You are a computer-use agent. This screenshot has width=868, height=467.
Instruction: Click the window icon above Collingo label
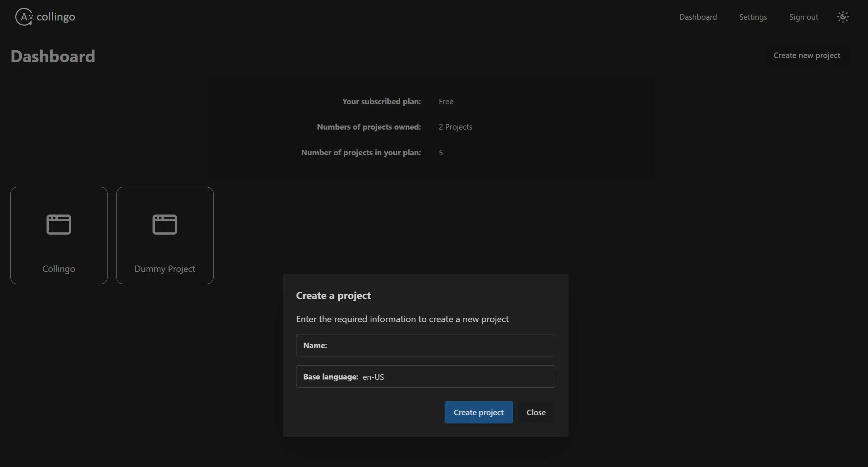point(58,224)
